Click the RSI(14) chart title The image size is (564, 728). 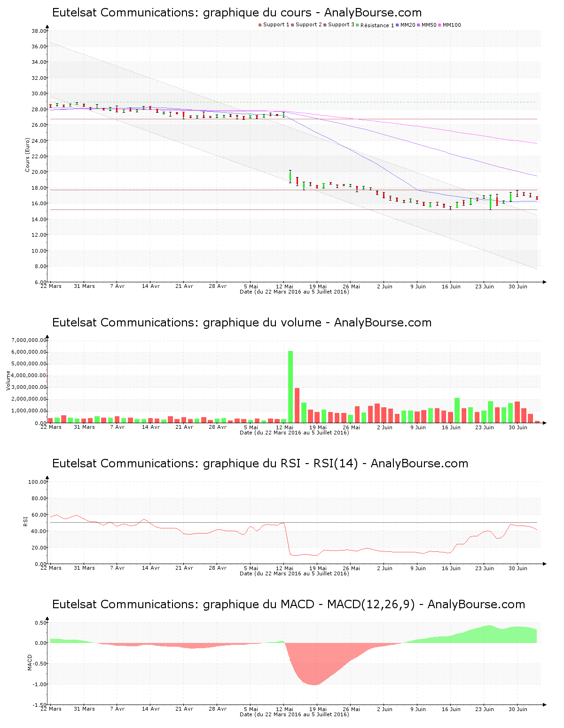[260, 464]
